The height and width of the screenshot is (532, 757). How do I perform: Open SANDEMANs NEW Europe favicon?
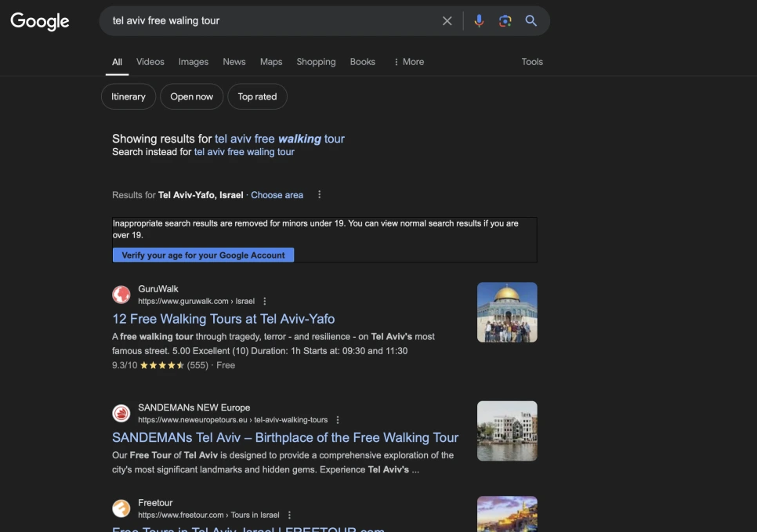[121, 413]
